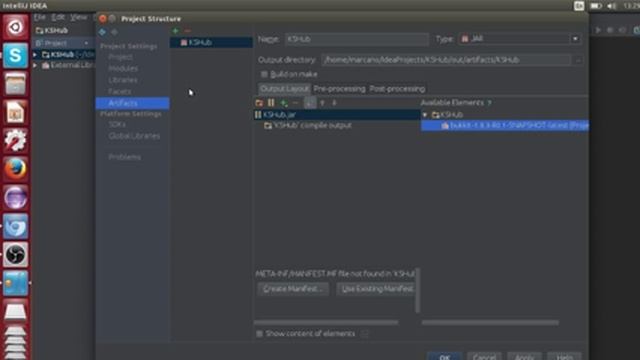This screenshot has width=640, height=360.
Task: Click the OK button
Action: click(x=444, y=356)
